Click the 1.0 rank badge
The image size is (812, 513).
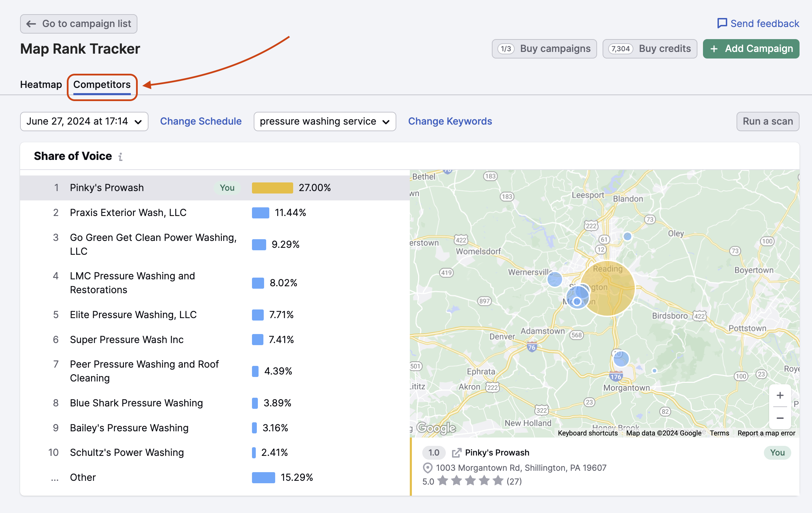tap(434, 453)
